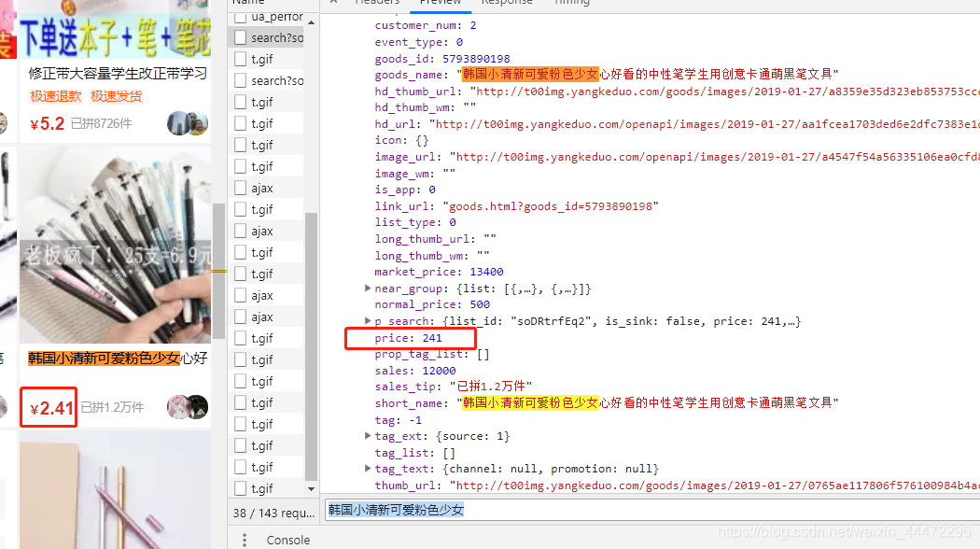Select the hd_thumb_url string value
This screenshot has width=980, height=549.
point(724,91)
